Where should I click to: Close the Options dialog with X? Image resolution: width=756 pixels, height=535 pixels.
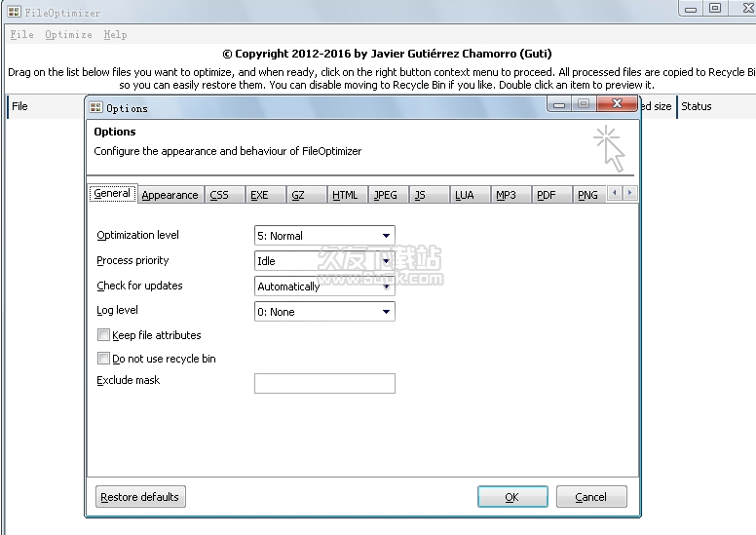617,103
